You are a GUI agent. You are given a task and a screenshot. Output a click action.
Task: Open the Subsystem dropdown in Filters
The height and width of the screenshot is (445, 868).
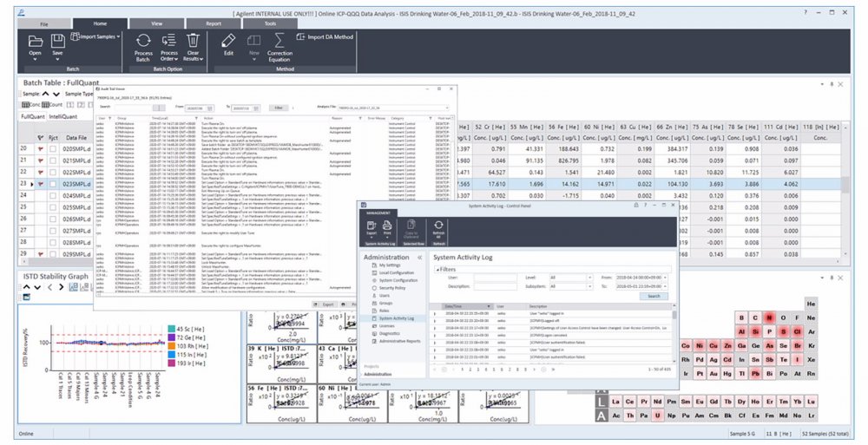pyautogui.click(x=589, y=287)
